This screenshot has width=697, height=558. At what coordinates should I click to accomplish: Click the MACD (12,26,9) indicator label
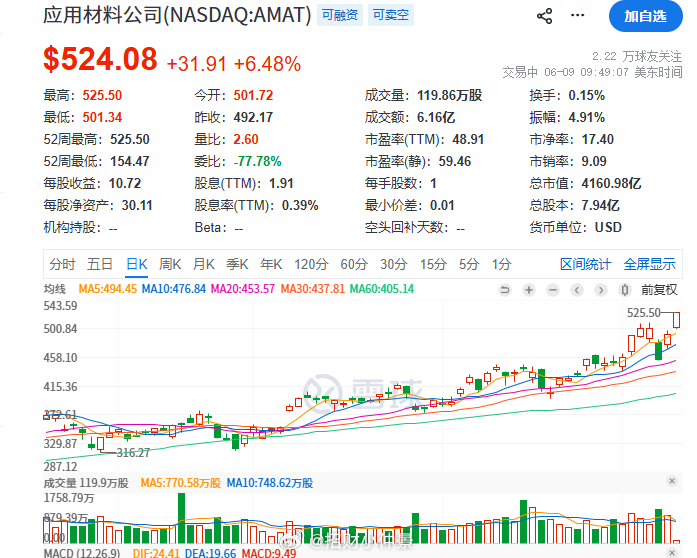82,553
